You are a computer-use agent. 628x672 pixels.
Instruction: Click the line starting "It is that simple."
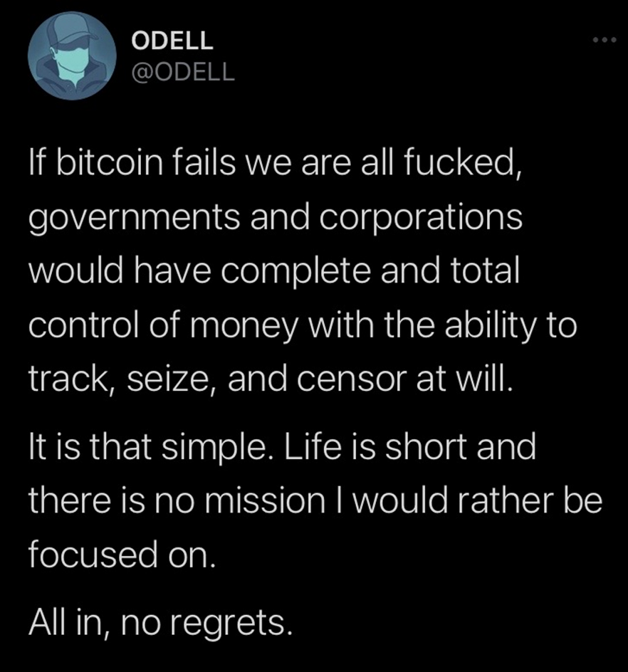pos(281,448)
